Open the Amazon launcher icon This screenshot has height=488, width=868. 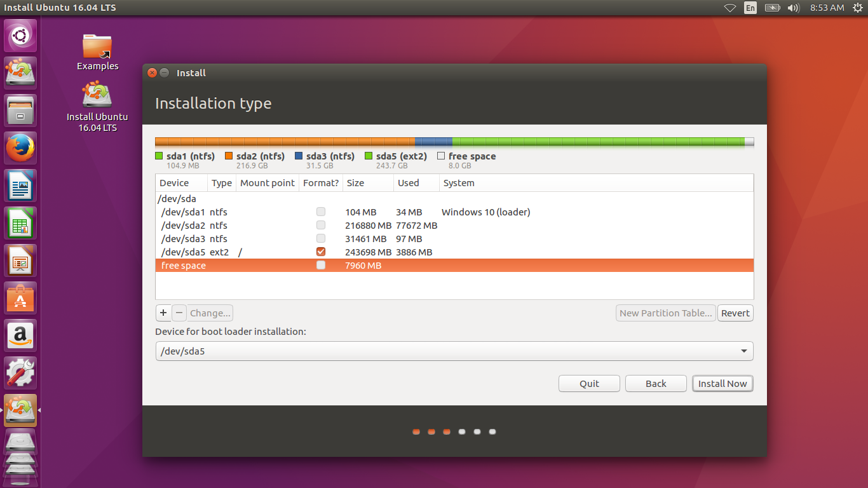(x=20, y=335)
